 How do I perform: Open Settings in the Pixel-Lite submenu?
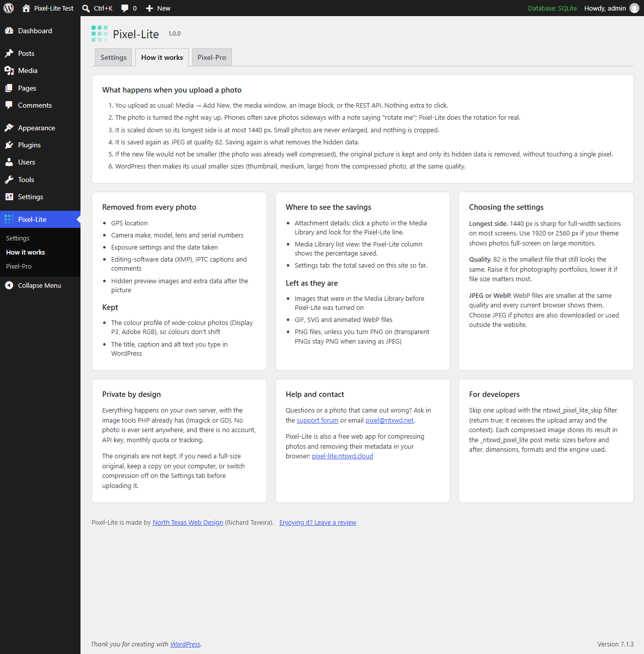tap(18, 238)
